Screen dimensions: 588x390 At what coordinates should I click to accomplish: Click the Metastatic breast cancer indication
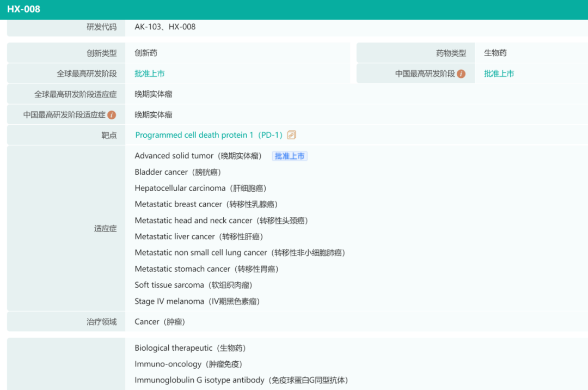tap(205, 204)
